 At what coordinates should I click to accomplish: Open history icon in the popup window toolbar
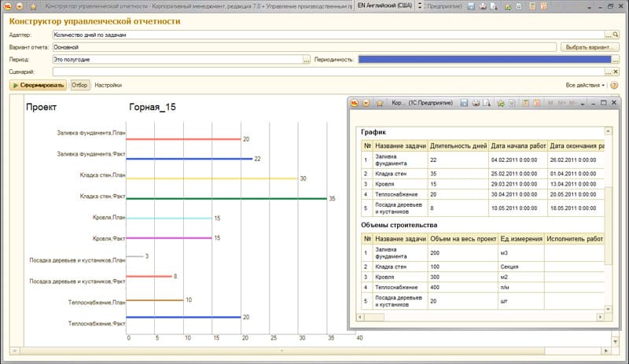point(512,103)
